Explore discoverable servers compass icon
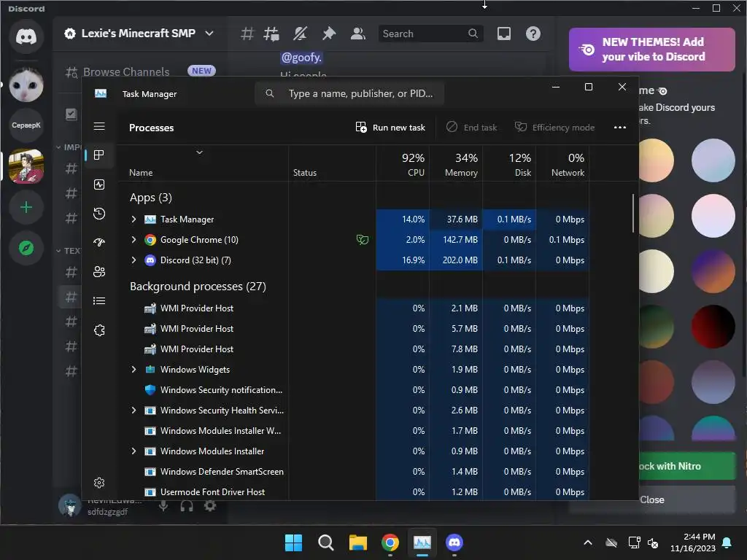 click(26, 248)
